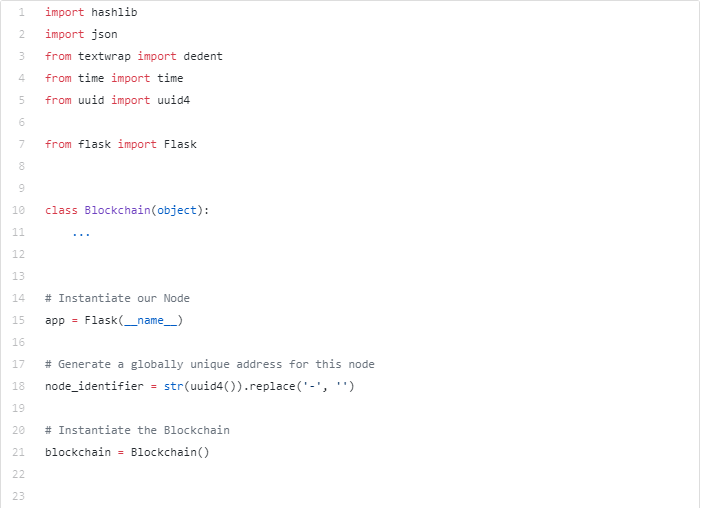Click textwrap module name
703x508 pixels.
tap(104, 56)
